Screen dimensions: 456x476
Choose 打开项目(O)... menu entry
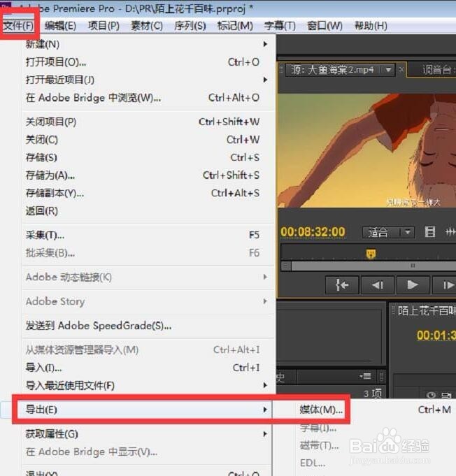(148, 62)
